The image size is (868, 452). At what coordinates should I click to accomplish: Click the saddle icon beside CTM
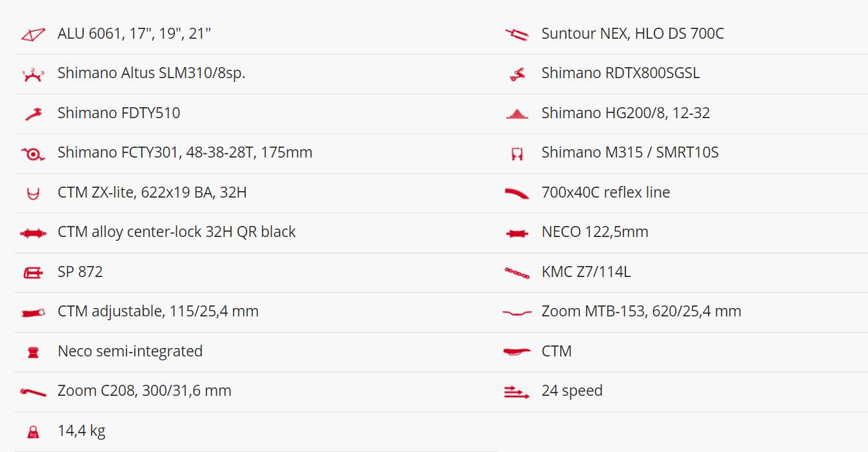(x=517, y=352)
